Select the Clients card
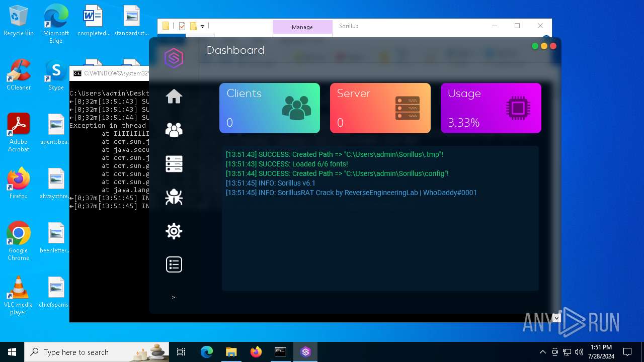This screenshot has width=644, height=362. [270, 108]
